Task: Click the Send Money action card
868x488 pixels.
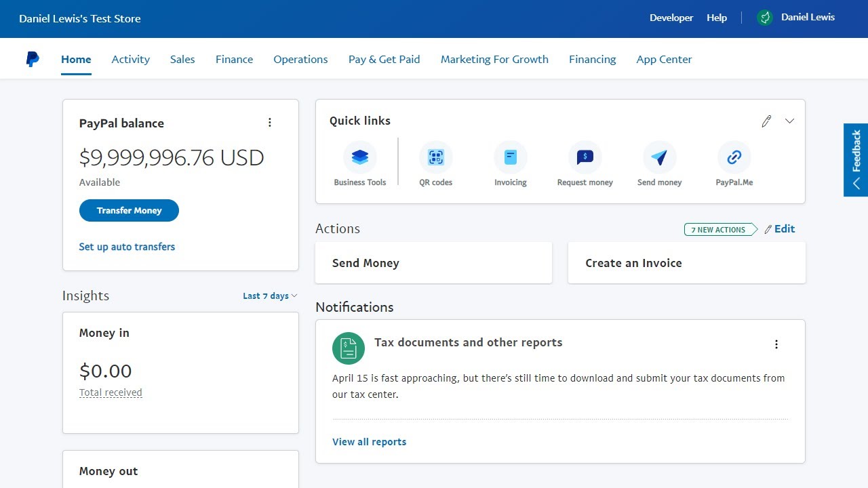Action: tap(433, 263)
